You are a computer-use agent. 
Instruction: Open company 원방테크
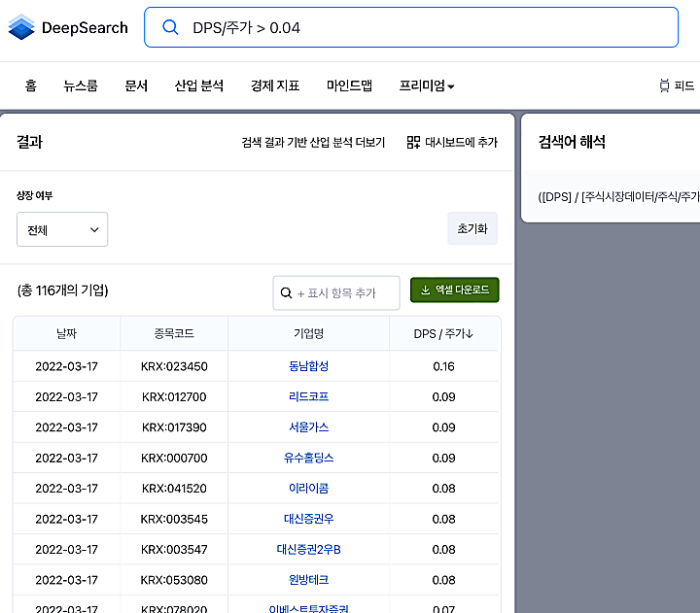pyautogui.click(x=308, y=580)
